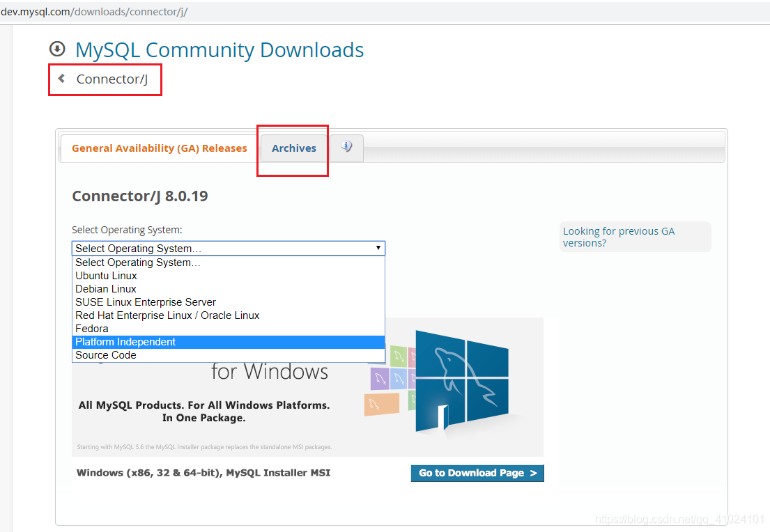Open the General Availability (GA) Releases tab

(157, 148)
